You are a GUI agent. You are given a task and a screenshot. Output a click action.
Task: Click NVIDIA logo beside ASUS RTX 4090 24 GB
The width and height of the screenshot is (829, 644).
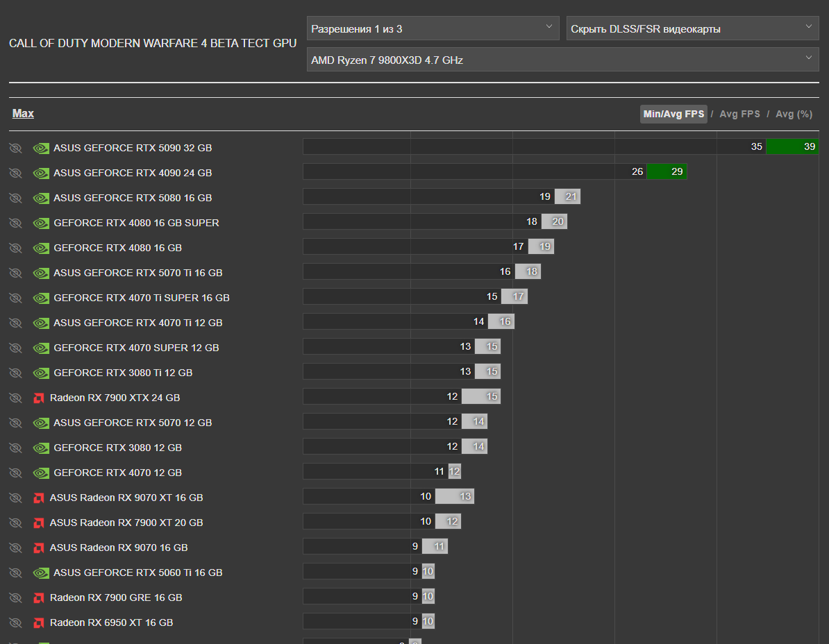pos(41,173)
